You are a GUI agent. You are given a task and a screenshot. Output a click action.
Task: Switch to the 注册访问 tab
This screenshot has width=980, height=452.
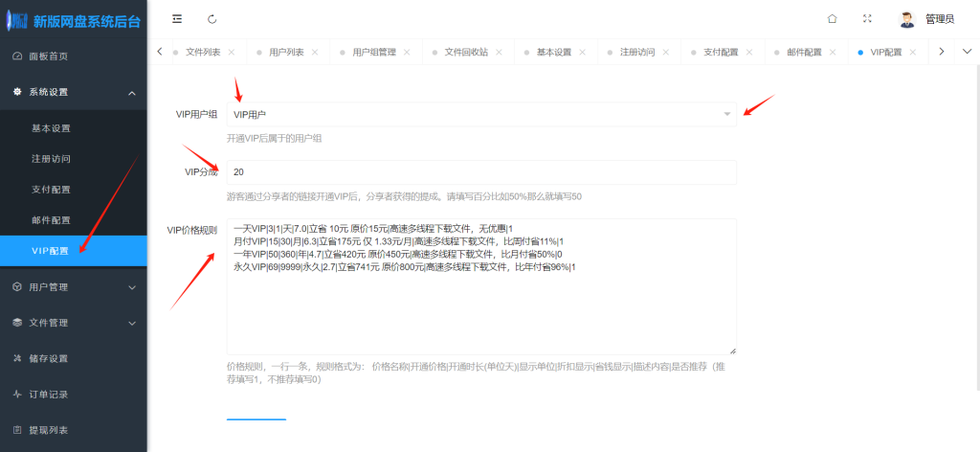636,52
